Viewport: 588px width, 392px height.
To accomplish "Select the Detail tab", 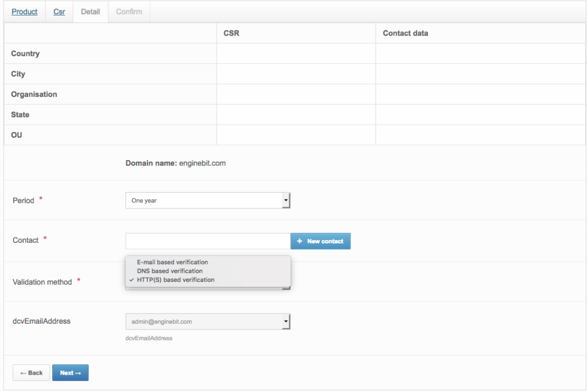I will coord(90,11).
